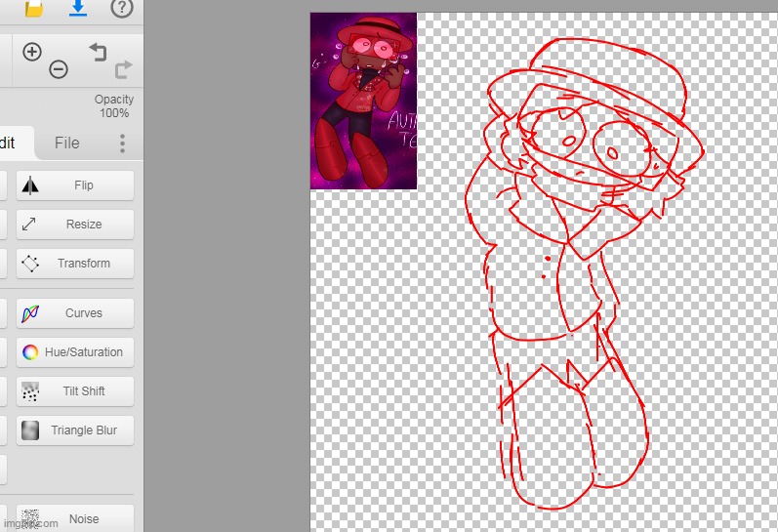Click the Curves colored graph icon
The width and height of the screenshot is (778, 532).
(30, 313)
